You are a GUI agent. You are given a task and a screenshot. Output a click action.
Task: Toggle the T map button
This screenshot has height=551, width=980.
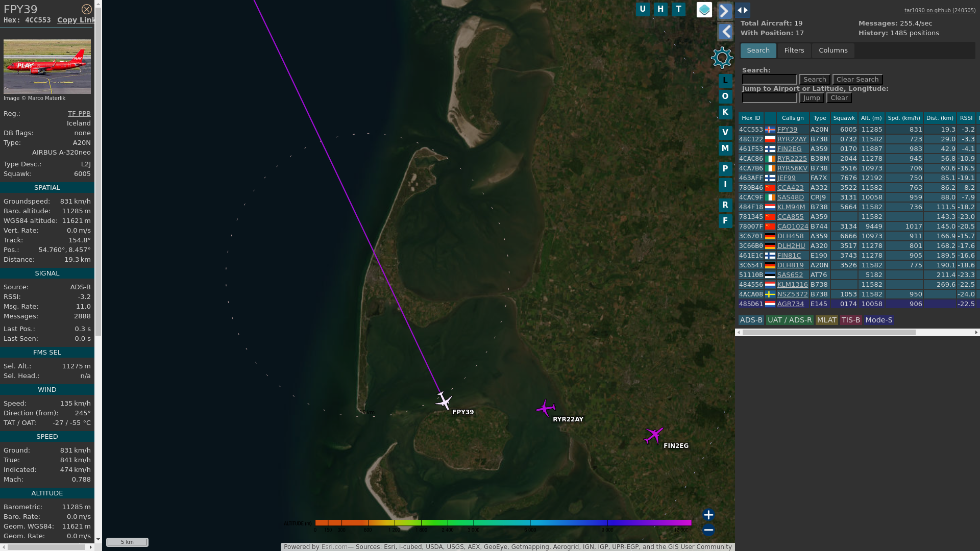[x=678, y=9]
